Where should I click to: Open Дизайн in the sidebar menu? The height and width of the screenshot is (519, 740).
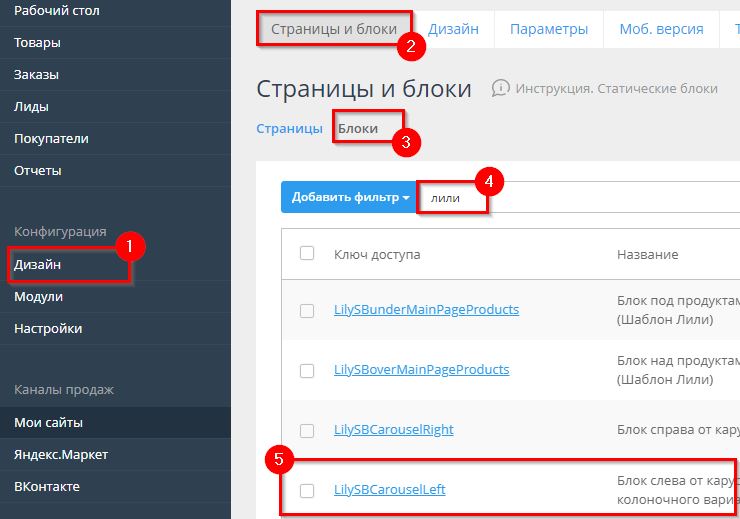pyautogui.click(x=38, y=265)
